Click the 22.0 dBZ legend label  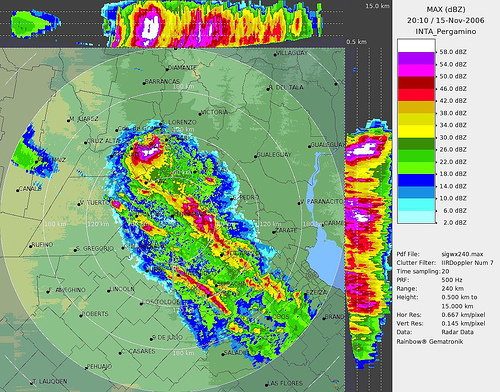click(453, 162)
